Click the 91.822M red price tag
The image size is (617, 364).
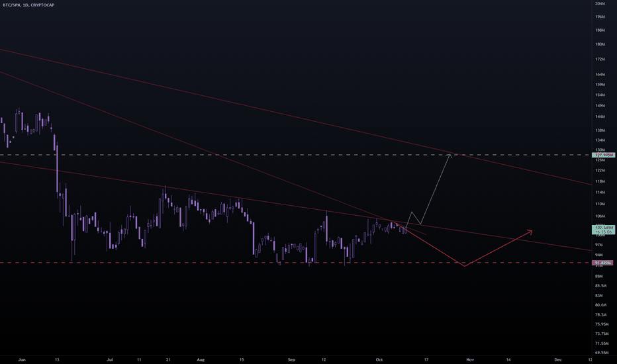(x=603, y=263)
